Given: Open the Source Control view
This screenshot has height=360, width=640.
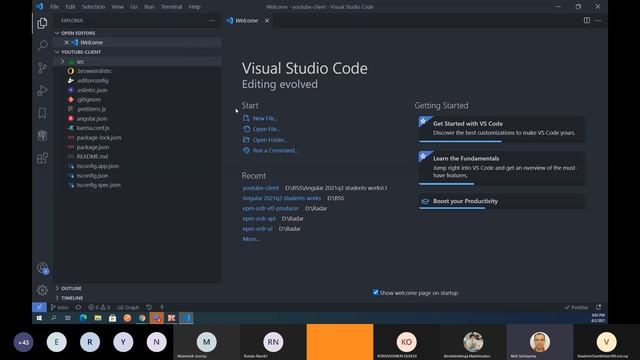Looking at the screenshot, I should (x=42, y=68).
